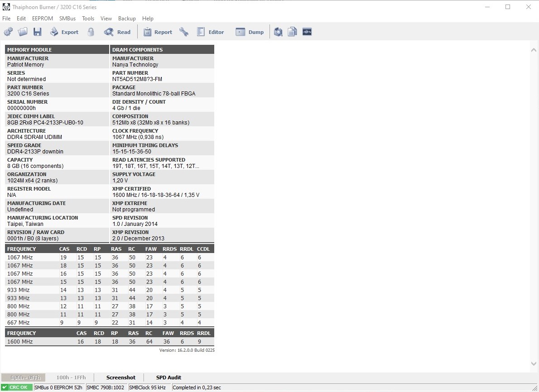Open file with the folder toolbar icon

(x=23, y=32)
